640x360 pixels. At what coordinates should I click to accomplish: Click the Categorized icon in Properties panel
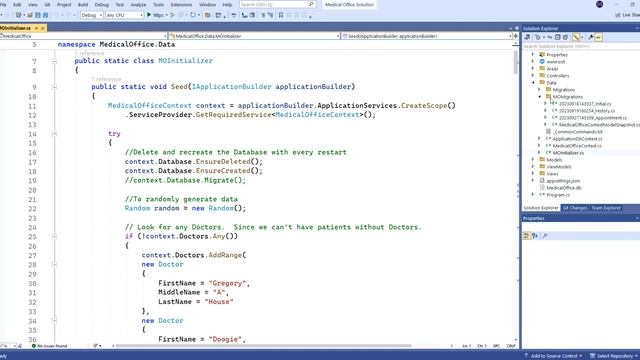point(527,236)
